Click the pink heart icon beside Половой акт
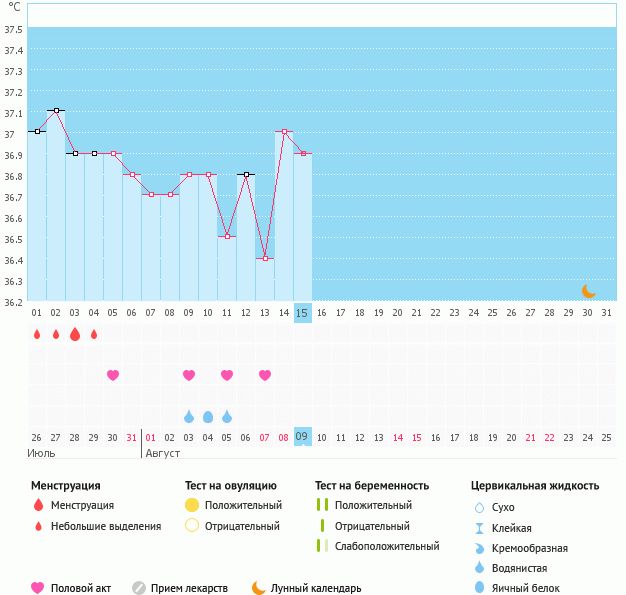The image size is (626, 595). (38, 588)
